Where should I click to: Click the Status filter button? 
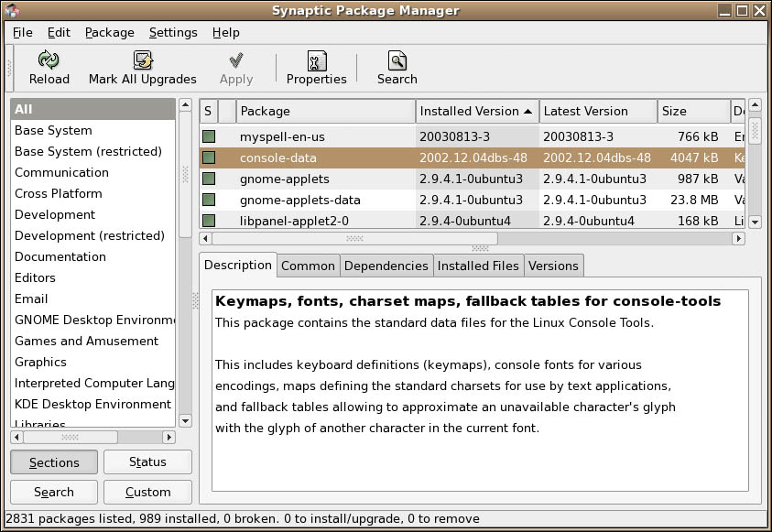pyautogui.click(x=147, y=461)
